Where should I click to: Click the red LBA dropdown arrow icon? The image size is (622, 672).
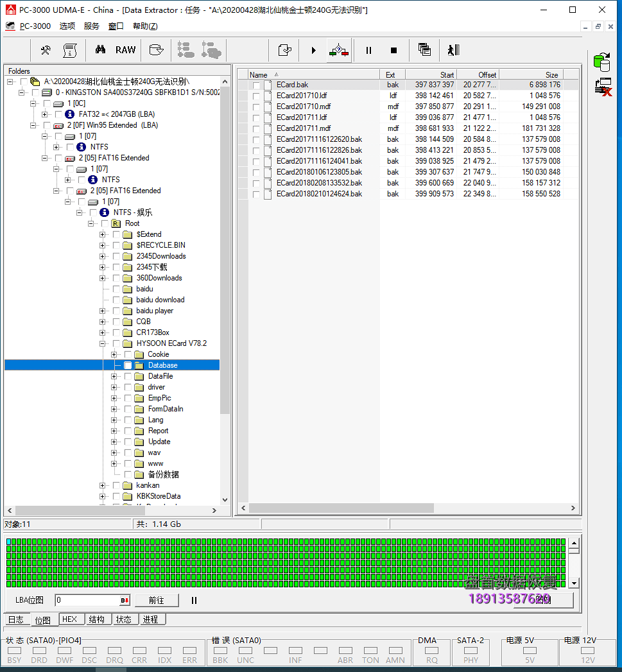pos(125,600)
